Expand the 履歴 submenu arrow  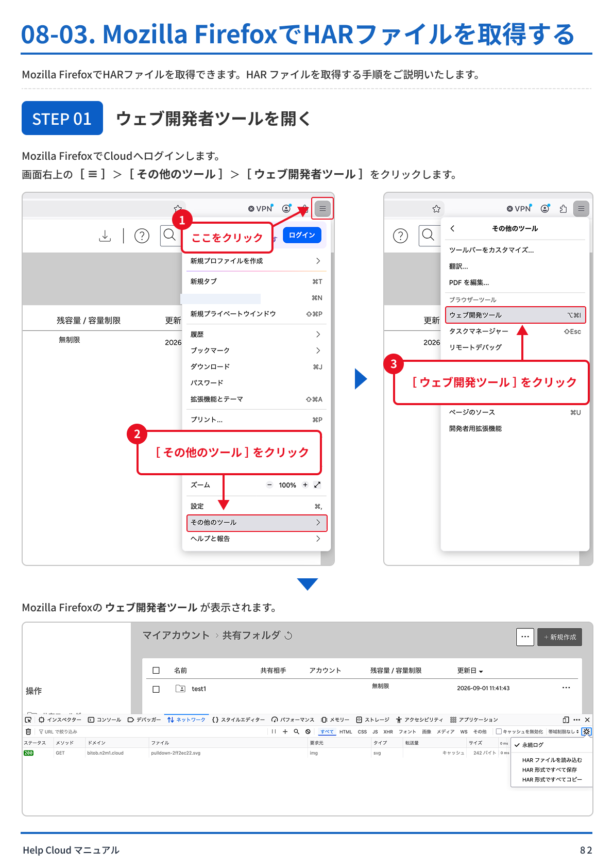(x=318, y=334)
